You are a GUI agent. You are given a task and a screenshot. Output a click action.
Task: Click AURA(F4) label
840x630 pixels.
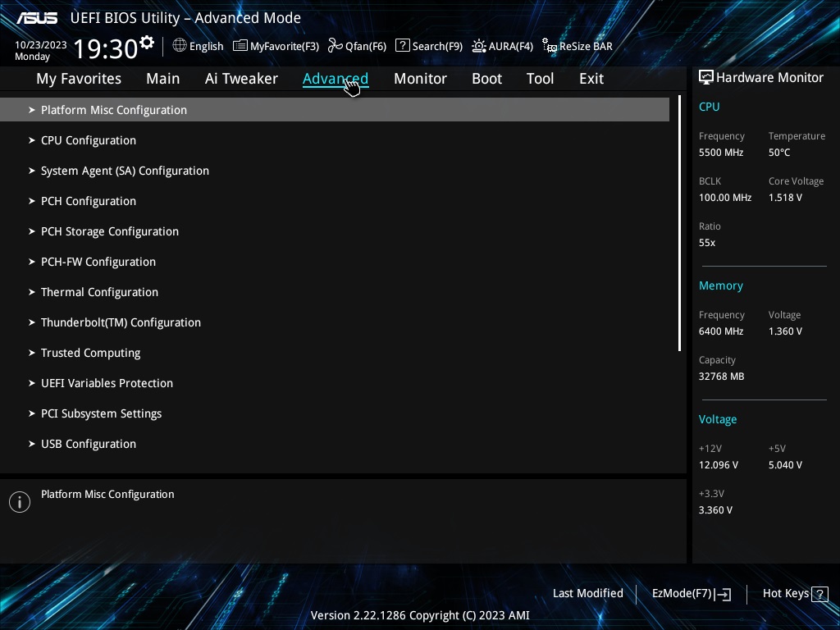(x=510, y=47)
